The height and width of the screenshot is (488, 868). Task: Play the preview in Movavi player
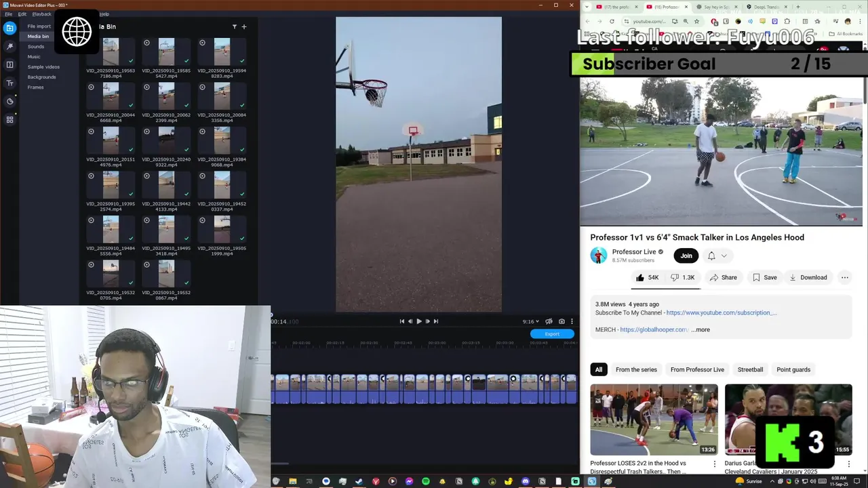(x=418, y=321)
